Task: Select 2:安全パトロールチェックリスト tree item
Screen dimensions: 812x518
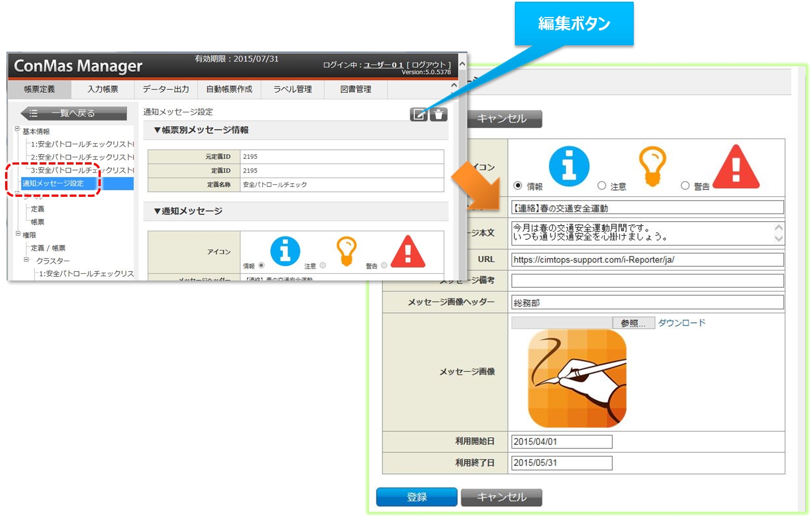Action: click(83, 157)
